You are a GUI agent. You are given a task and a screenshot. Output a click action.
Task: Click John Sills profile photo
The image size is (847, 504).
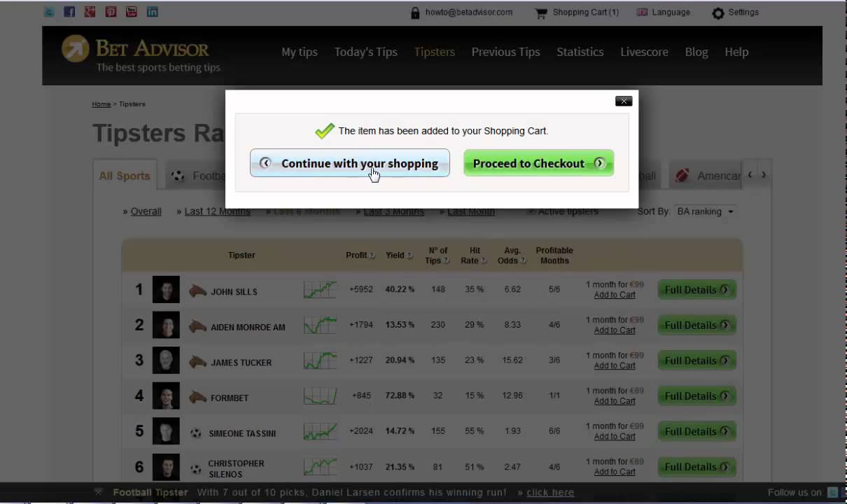pyautogui.click(x=166, y=290)
